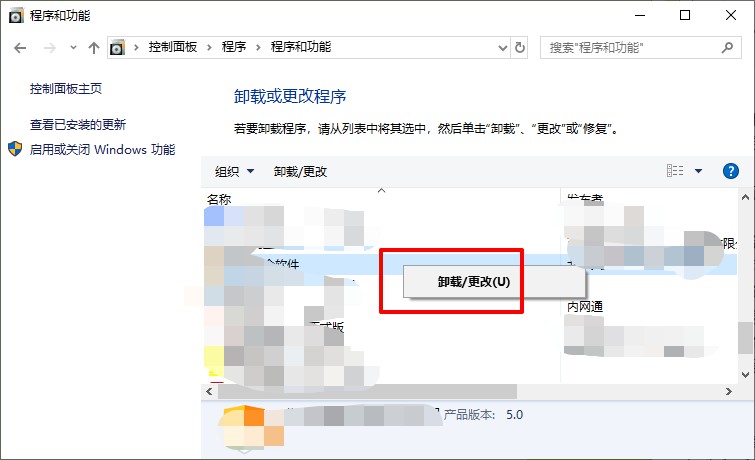Open 查看已安装的更新 link
This screenshot has width=755, height=460.
pyautogui.click(x=78, y=125)
